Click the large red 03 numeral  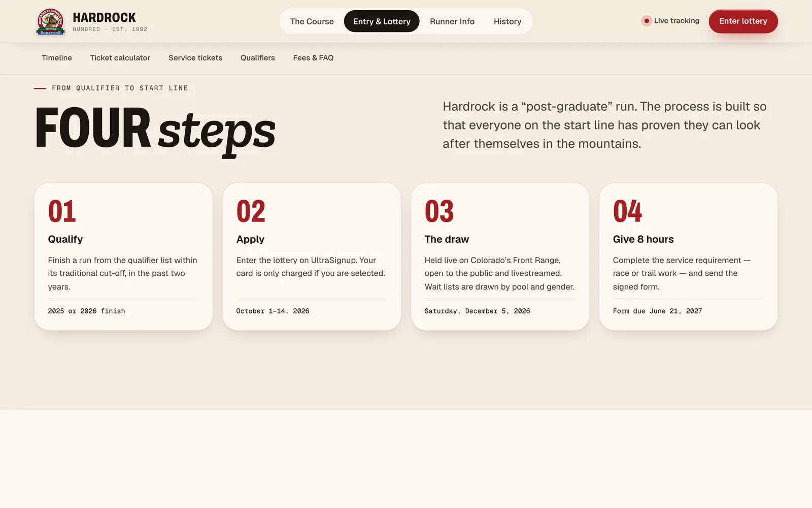(x=439, y=211)
